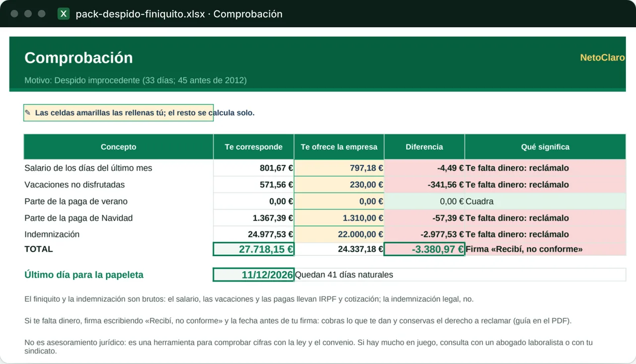Select the Salario de los días del último mes cell

tap(118, 168)
